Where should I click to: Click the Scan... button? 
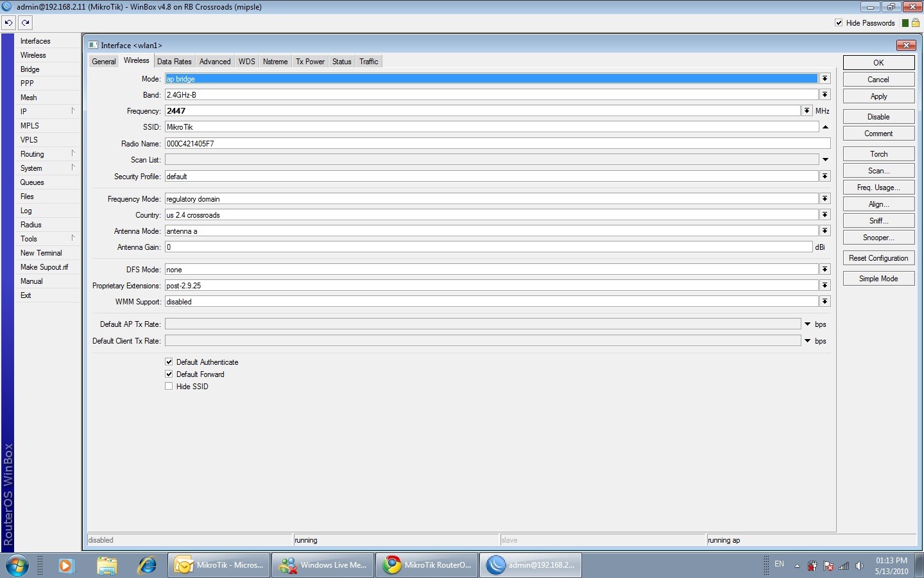[x=878, y=171]
